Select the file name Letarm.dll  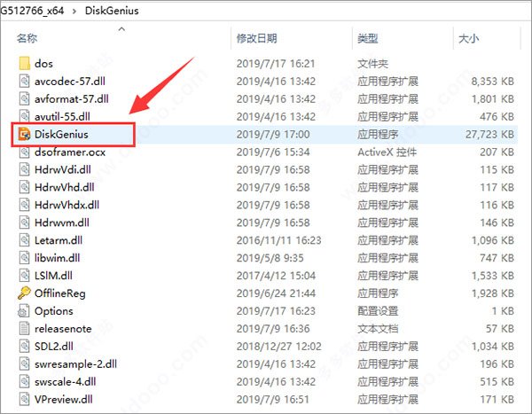tap(59, 240)
